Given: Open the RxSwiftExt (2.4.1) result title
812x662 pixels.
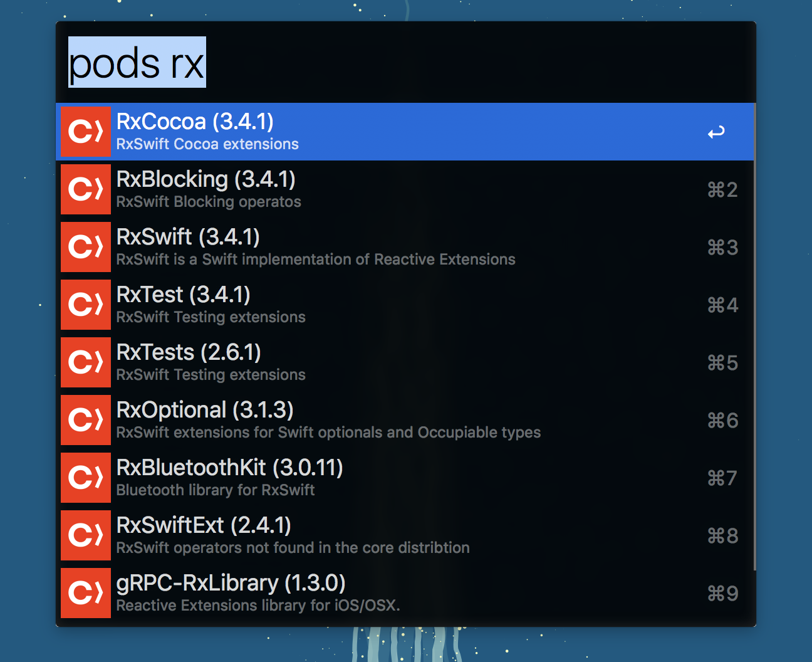Looking at the screenshot, I should 204,525.
